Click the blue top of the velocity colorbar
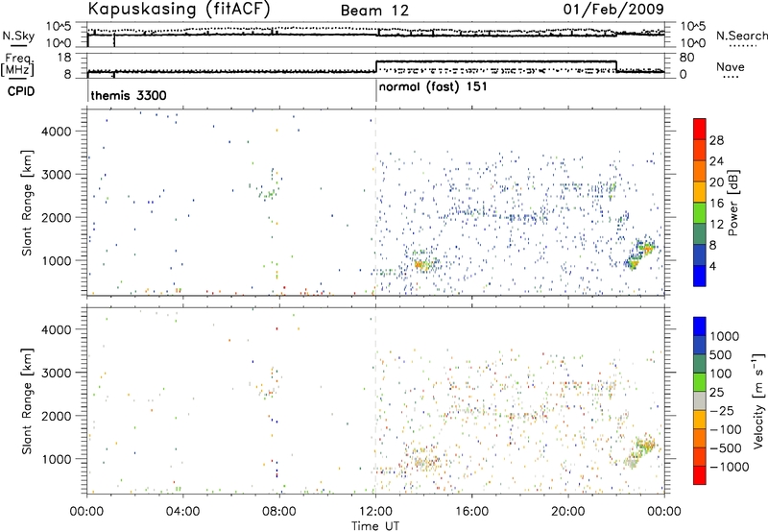This screenshot has height=532, width=768. pyautogui.click(x=700, y=326)
